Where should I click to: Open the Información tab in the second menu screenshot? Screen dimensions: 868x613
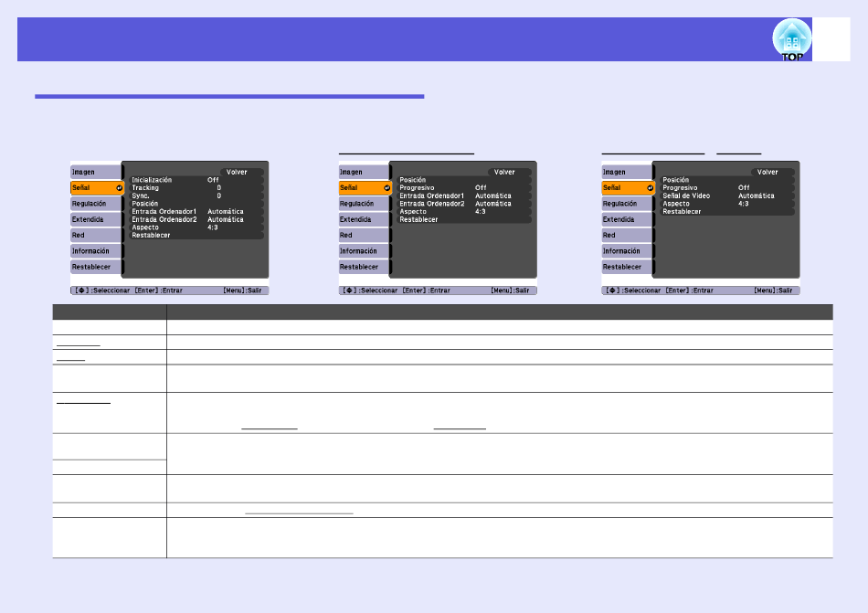click(x=364, y=251)
